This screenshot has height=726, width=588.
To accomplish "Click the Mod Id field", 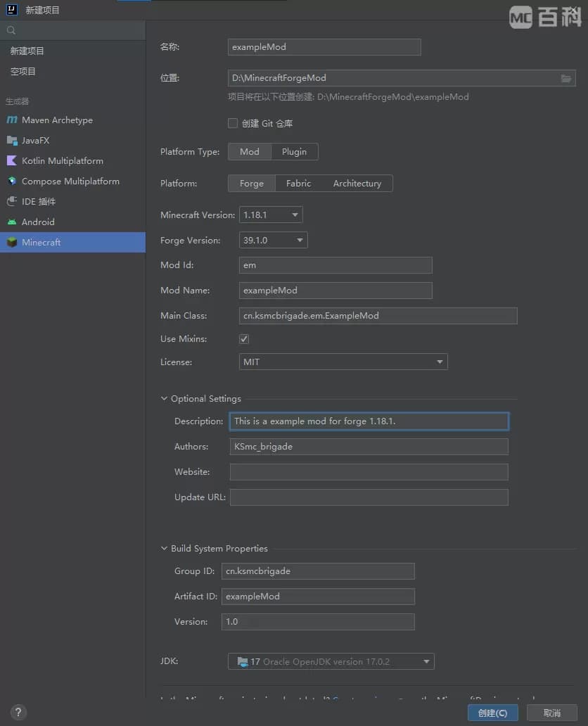I will pos(335,265).
